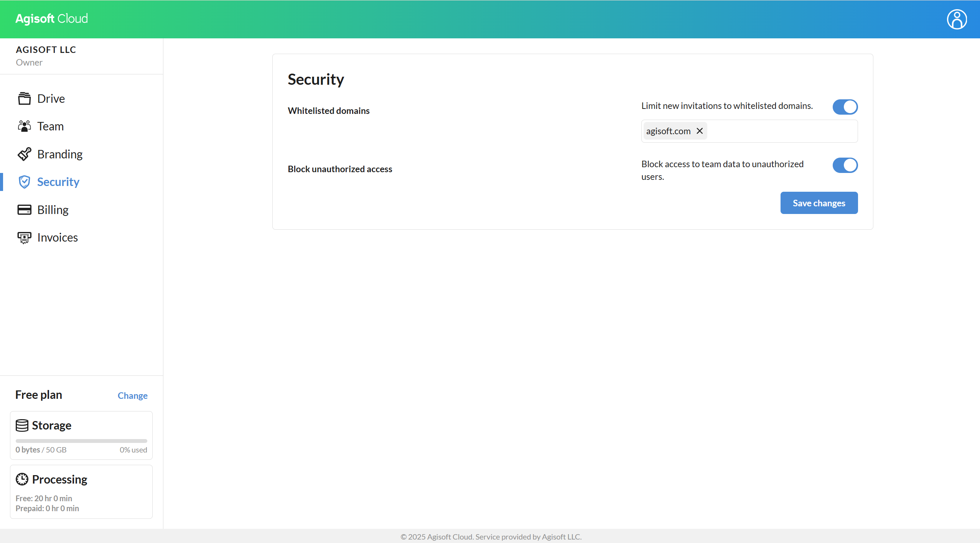Click the Team people icon

pyautogui.click(x=24, y=126)
